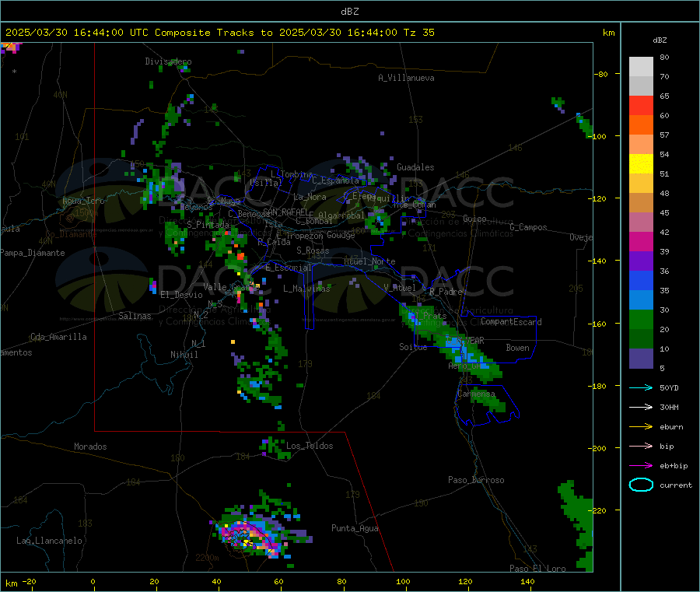Click the Guadales place label
Screen dimensions: 700x592
point(415,167)
